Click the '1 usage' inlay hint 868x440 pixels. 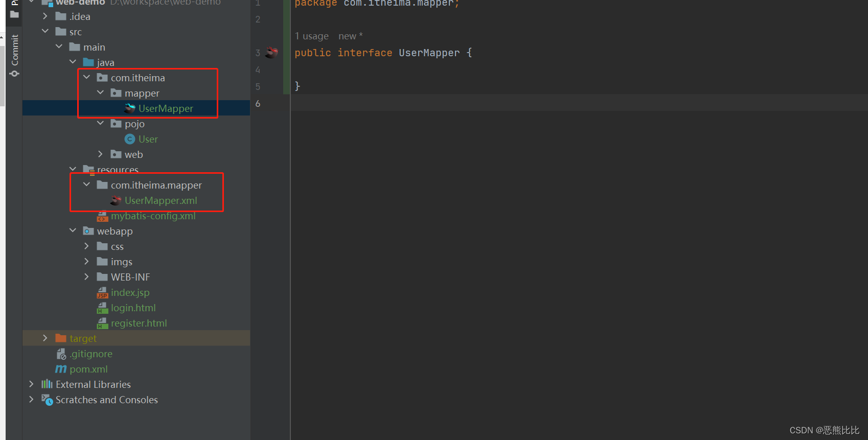312,36
